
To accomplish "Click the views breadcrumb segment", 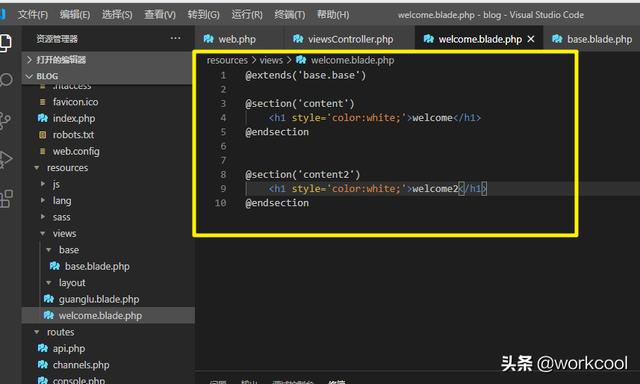I will tap(271, 60).
